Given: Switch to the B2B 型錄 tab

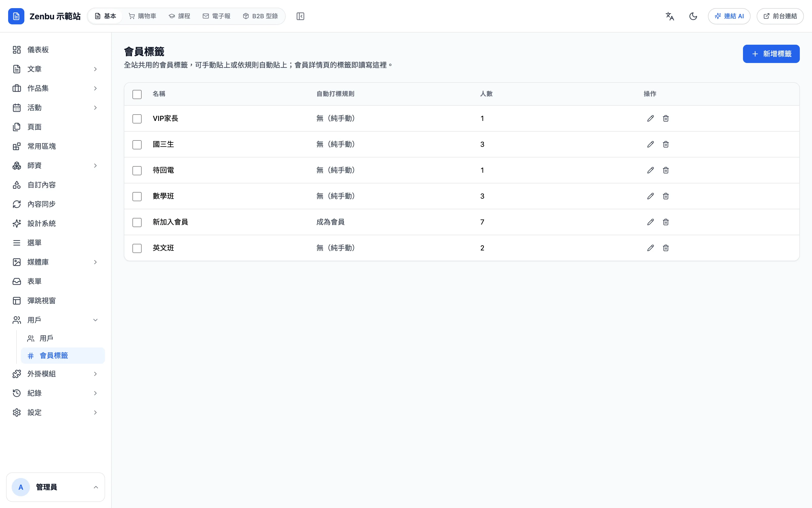Looking at the screenshot, I should (260, 16).
